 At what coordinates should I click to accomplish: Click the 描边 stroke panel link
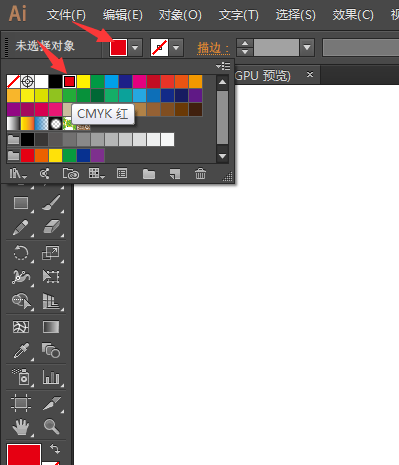[x=213, y=48]
